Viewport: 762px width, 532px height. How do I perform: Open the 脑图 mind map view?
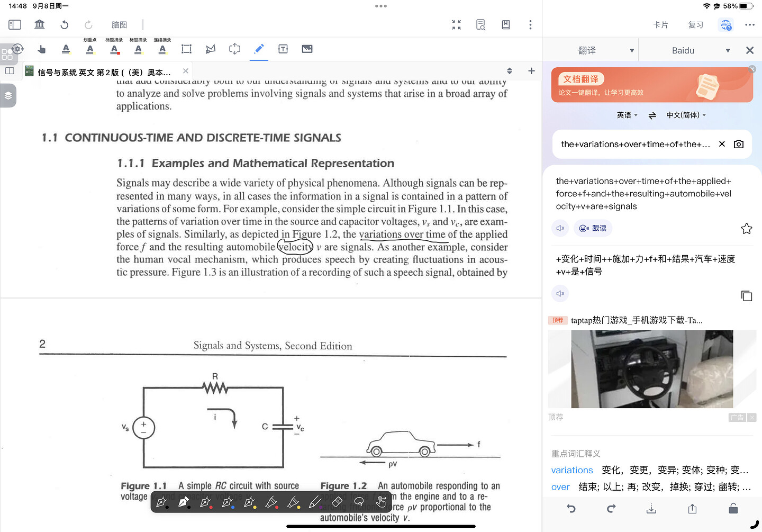click(x=119, y=25)
